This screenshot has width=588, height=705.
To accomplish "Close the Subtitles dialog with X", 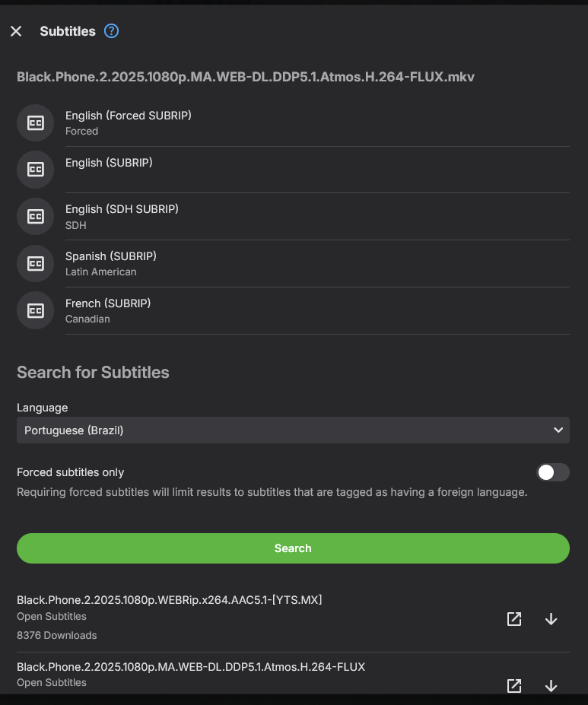I will coord(16,31).
